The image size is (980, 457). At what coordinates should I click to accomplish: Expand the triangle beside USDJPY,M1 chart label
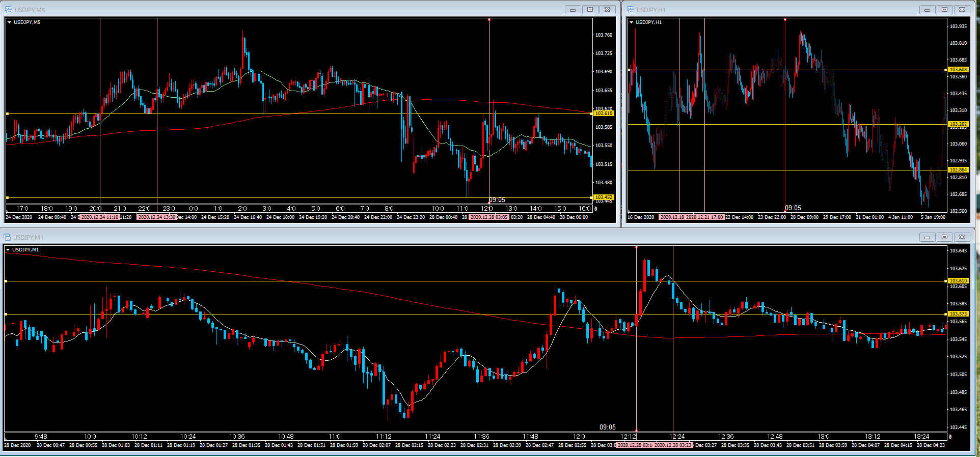pos(8,250)
